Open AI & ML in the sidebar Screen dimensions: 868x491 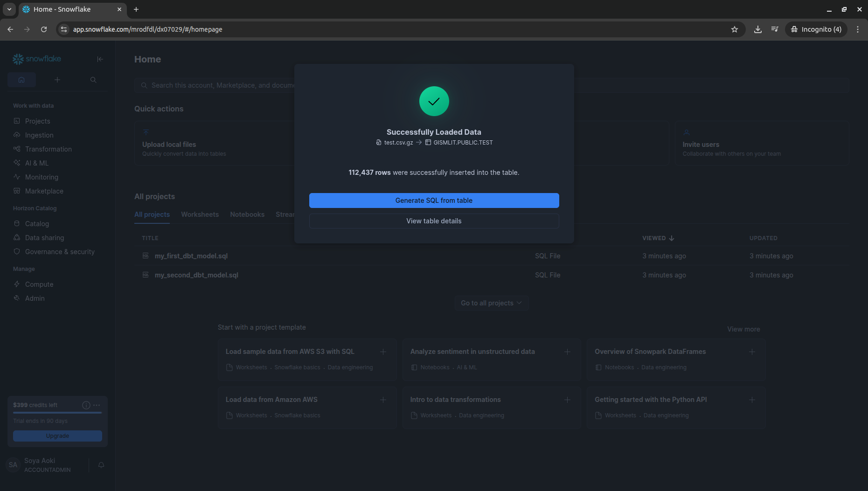coord(37,163)
